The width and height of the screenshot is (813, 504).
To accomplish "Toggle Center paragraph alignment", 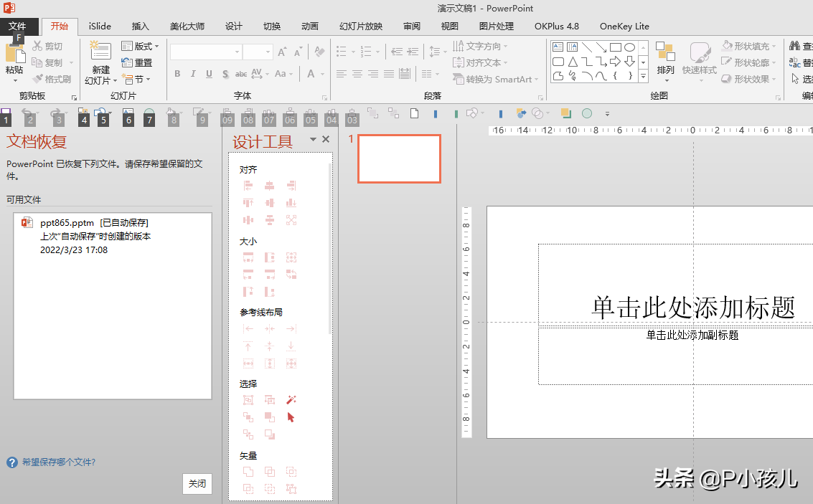I will point(357,74).
